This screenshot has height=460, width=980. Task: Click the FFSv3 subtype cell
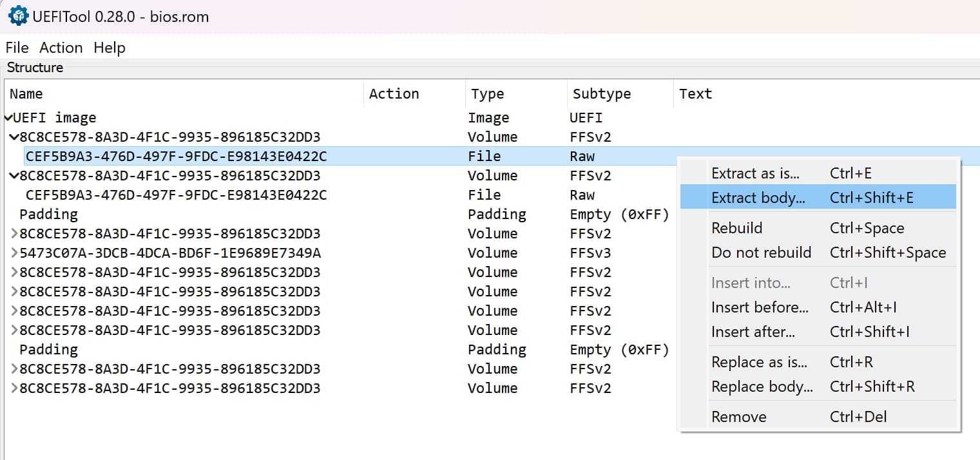pyautogui.click(x=590, y=253)
